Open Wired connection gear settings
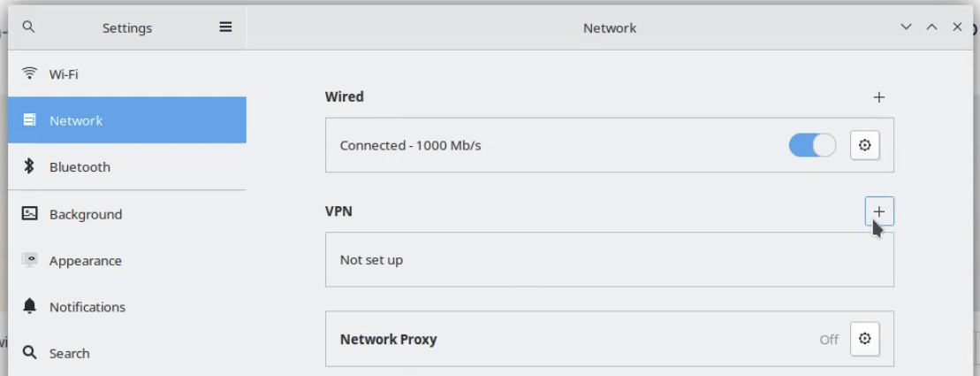The image size is (980, 376). [x=864, y=145]
